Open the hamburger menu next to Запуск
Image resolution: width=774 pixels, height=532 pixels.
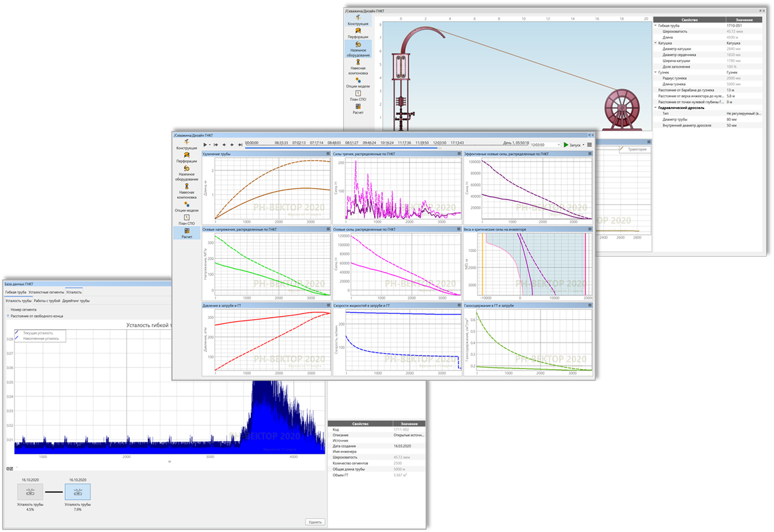(590, 145)
